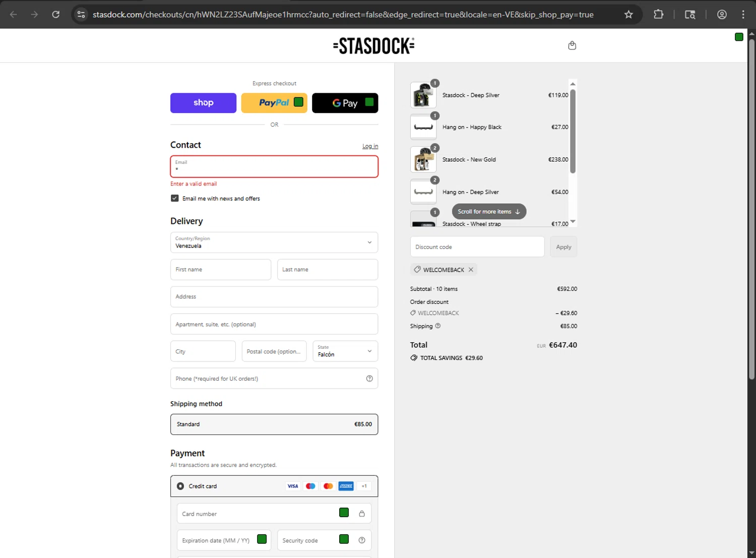
Task: Select the Credit card radio option
Action: (180, 486)
